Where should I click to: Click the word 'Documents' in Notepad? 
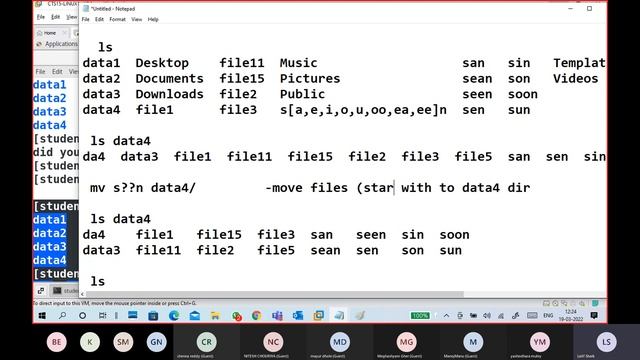point(169,78)
